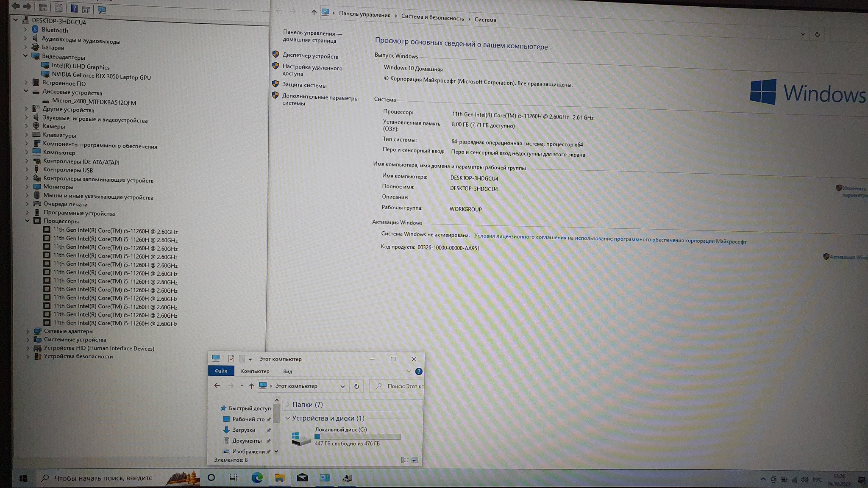Open the Защита системы link
Viewport: 868px width, 488px height.
point(304,85)
